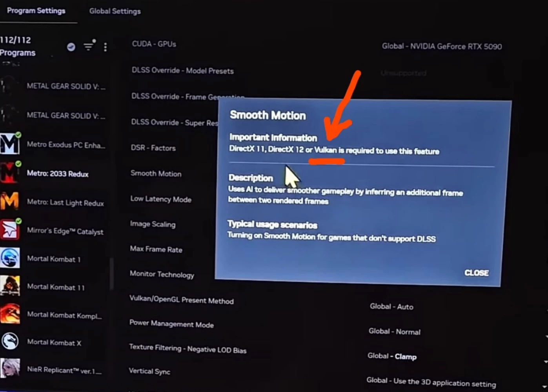The width and height of the screenshot is (548, 392).
Task: Expand Texture Filtering 'Global - Clamp' dropdown
Action: pyautogui.click(x=392, y=356)
